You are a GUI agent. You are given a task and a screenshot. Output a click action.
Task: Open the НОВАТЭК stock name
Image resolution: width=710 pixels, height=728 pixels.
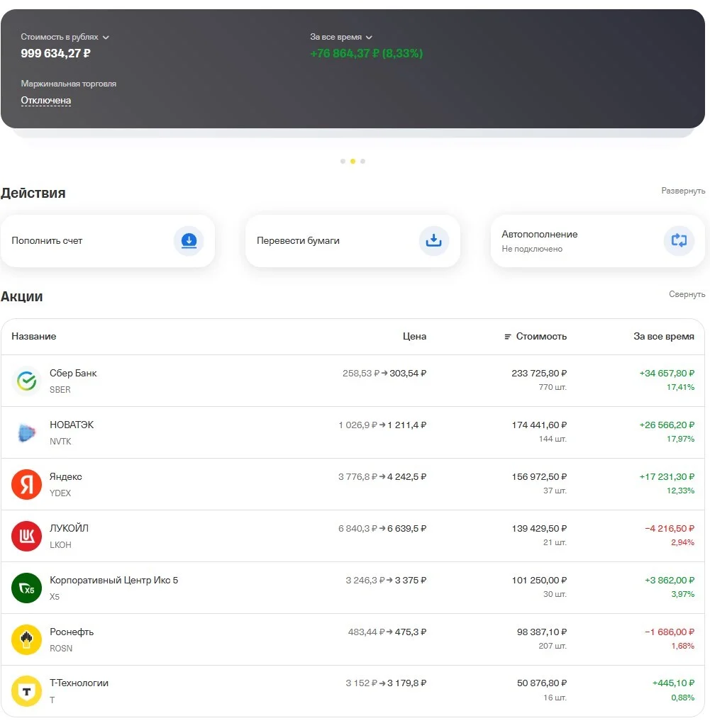[x=72, y=425]
